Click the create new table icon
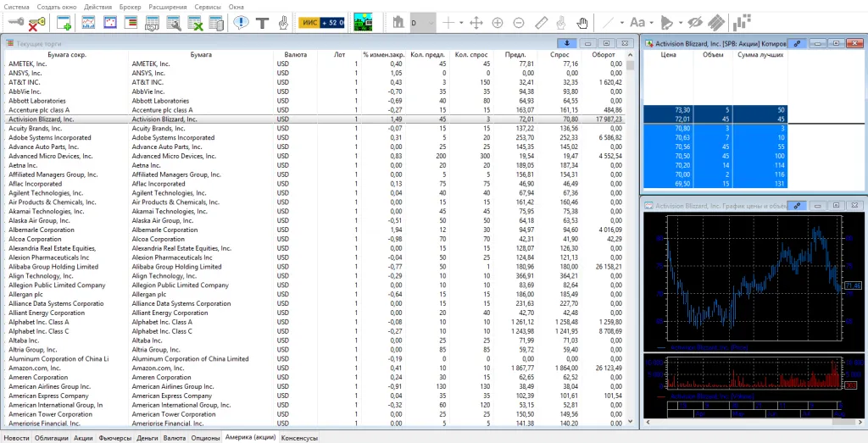This screenshot has height=443, width=868. [x=64, y=23]
